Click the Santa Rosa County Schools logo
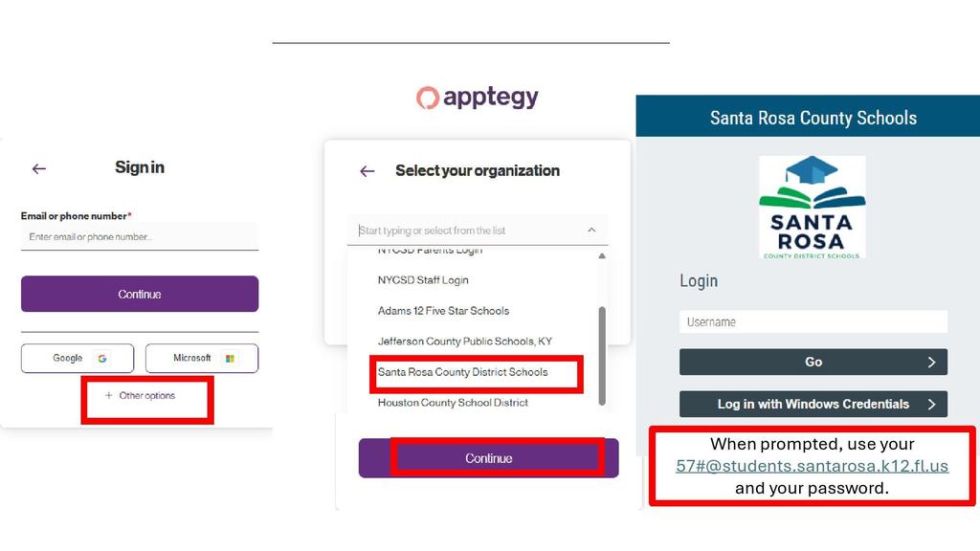The height and width of the screenshot is (551, 980). pyautogui.click(x=812, y=208)
